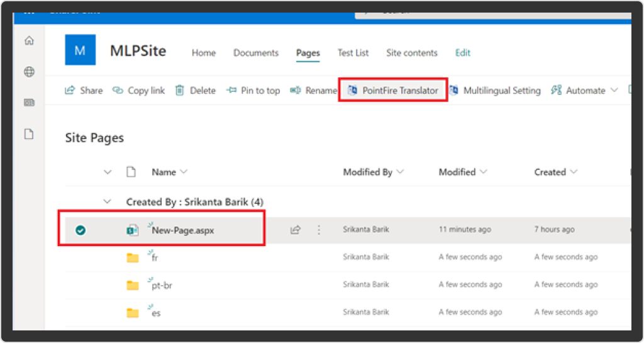Click the pt-br folder icon
The width and height of the screenshot is (644, 343).
tap(132, 285)
